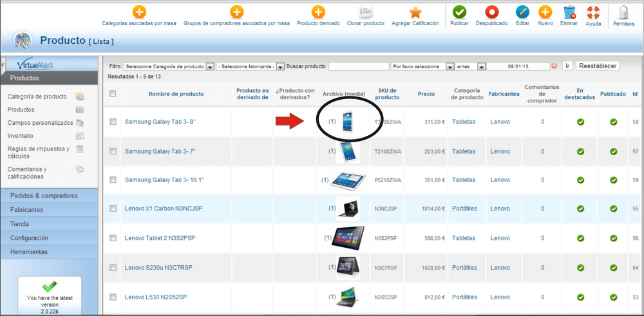Toggle En destacados for Lenovo L530 N2S52SP
Image resolution: width=644 pixels, height=316 pixels.
(580, 297)
